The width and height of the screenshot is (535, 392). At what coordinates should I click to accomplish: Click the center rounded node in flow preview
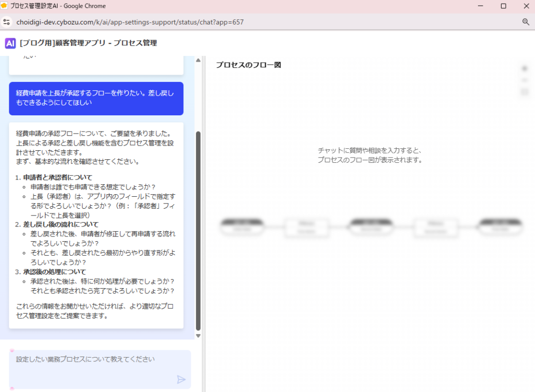point(371,226)
